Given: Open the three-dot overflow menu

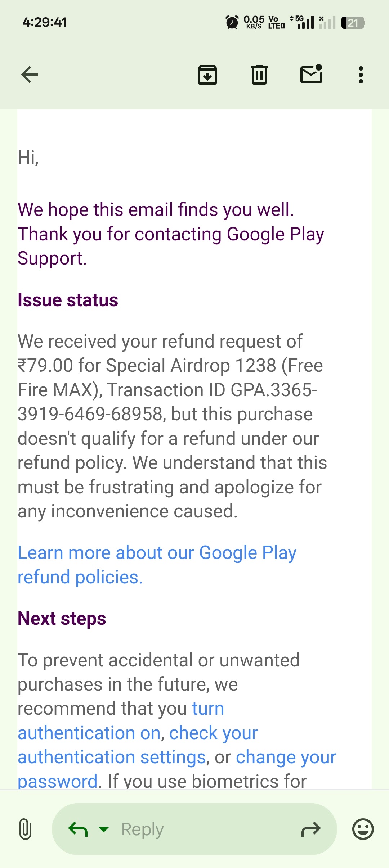Looking at the screenshot, I should click(361, 75).
